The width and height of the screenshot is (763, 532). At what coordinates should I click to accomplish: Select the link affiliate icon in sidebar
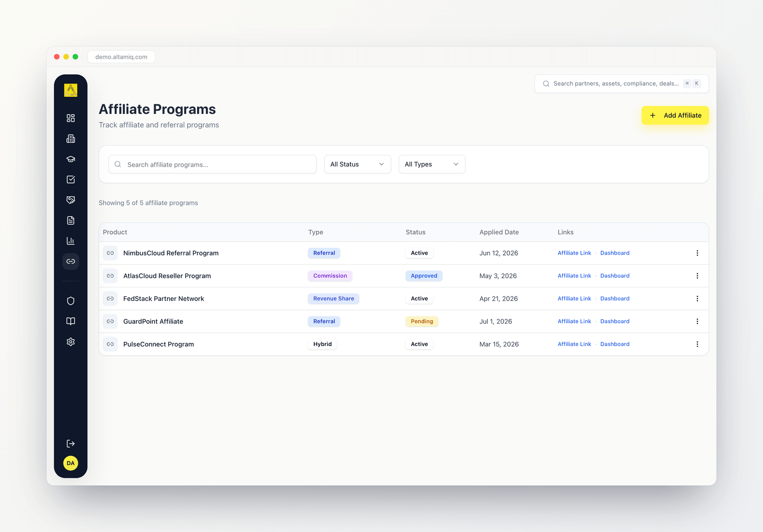click(71, 261)
